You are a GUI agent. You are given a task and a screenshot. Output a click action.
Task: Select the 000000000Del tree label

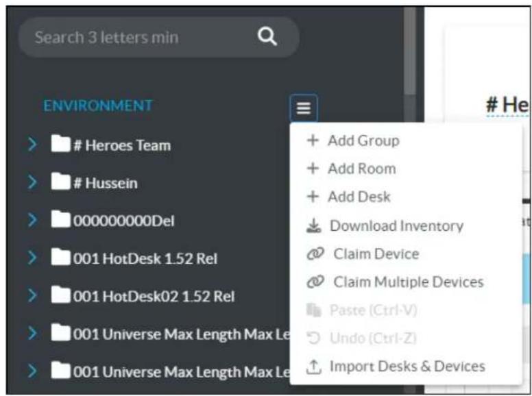click(124, 221)
